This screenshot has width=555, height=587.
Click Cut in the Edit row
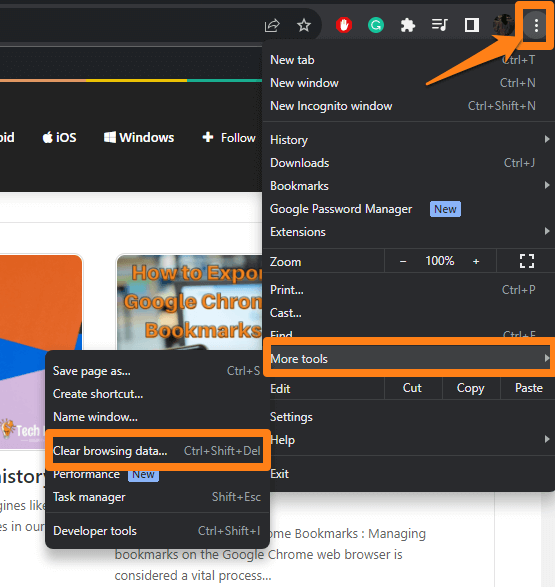(x=412, y=388)
